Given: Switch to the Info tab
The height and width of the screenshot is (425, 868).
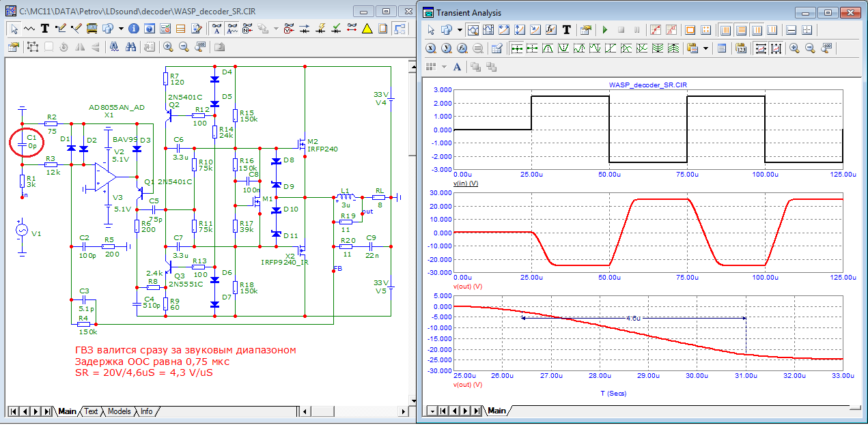Looking at the screenshot, I should pos(147,411).
